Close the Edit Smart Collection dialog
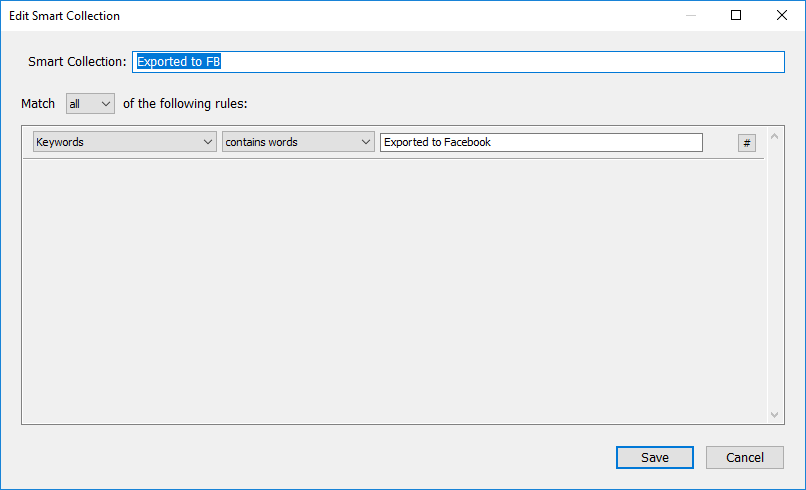806x490 pixels. click(x=781, y=15)
